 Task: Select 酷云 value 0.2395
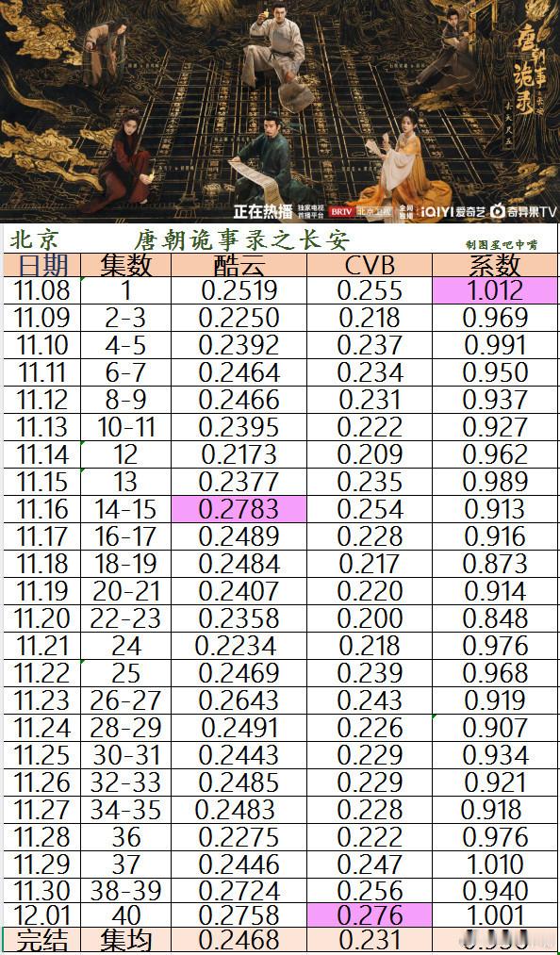[239, 428]
